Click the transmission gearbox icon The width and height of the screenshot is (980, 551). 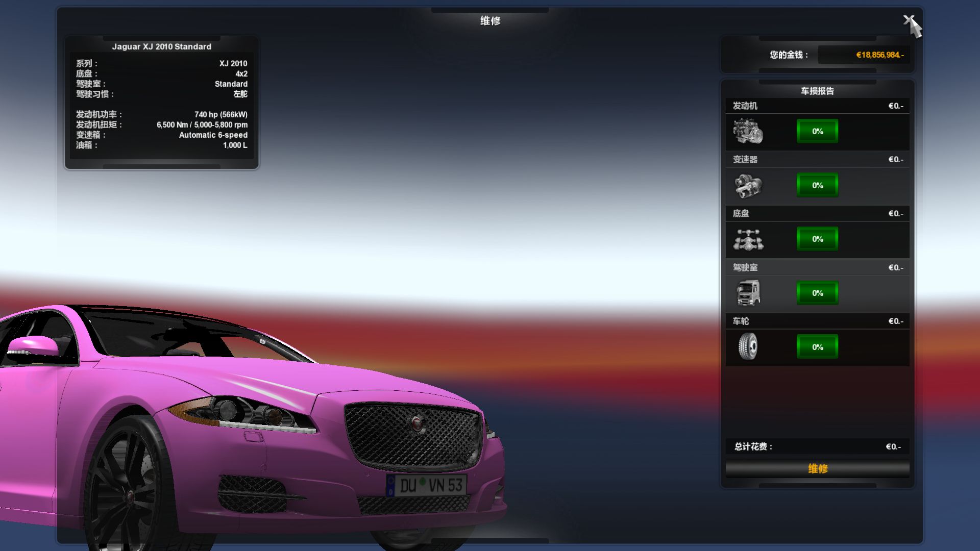748,186
